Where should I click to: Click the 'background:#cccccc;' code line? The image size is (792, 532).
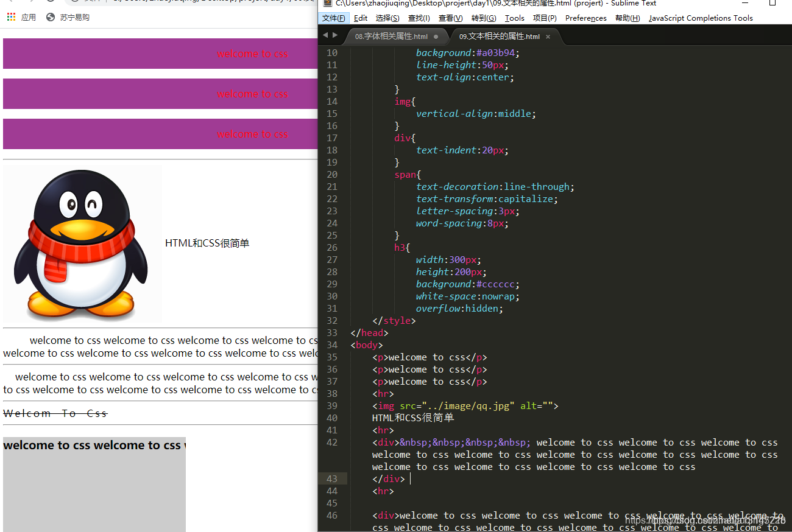[x=468, y=284]
